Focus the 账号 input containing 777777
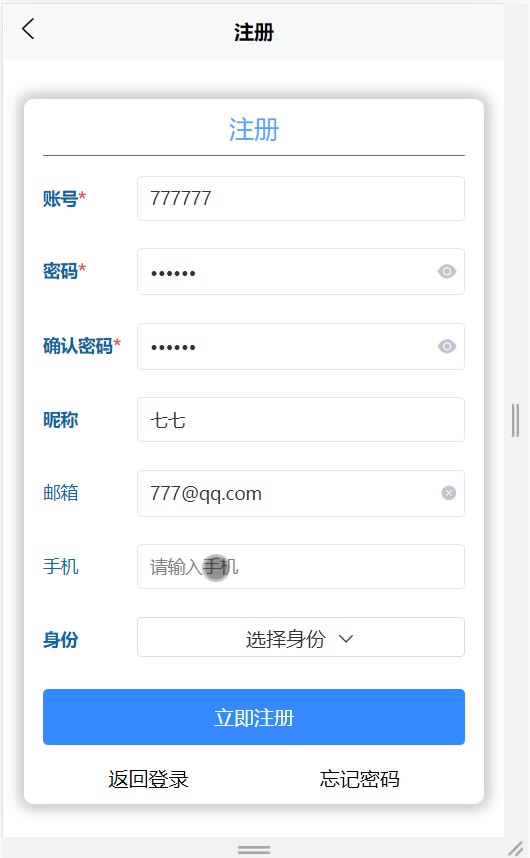Image resolution: width=530 pixels, height=858 pixels. [x=301, y=199]
